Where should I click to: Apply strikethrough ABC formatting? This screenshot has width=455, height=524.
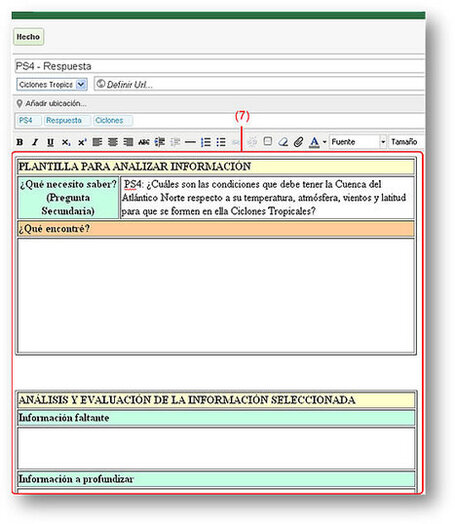coord(144,142)
